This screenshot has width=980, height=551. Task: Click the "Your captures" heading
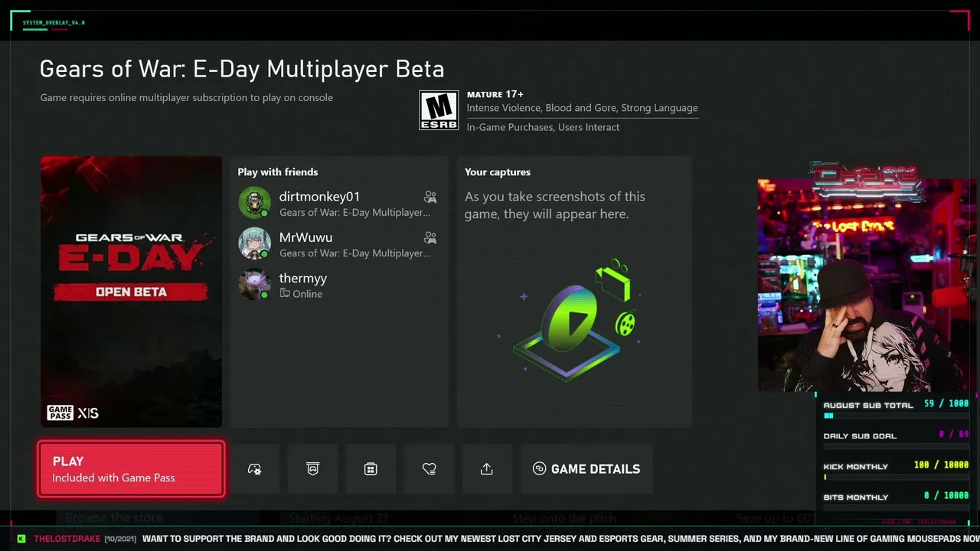click(498, 172)
